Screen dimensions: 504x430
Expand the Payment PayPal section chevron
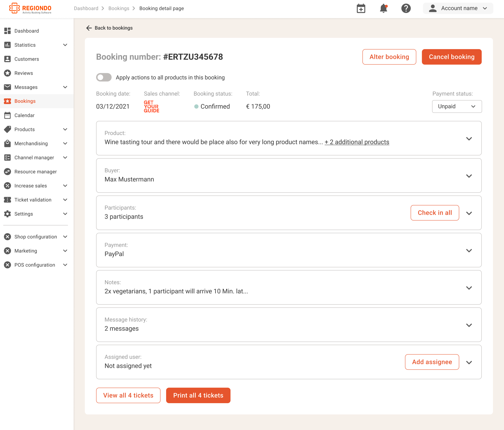[469, 251]
